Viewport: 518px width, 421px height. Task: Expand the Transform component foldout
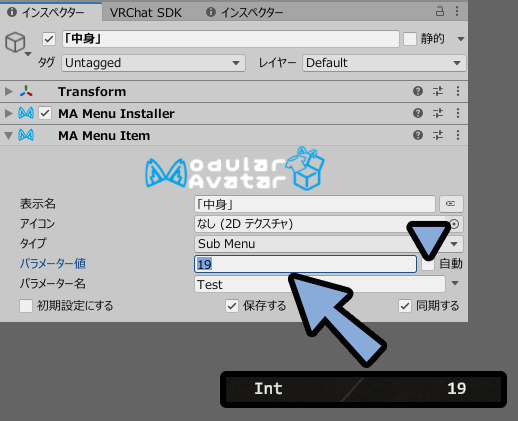tap(8, 91)
